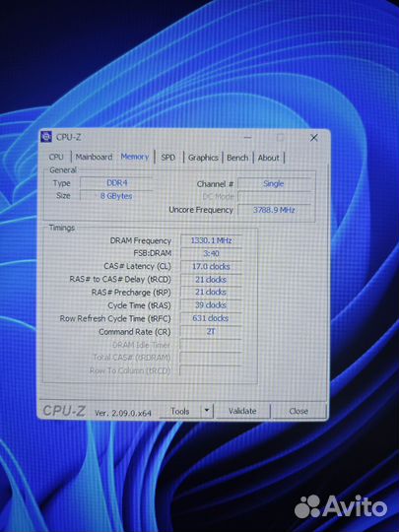Click the empty DRAM Idle Timer field
This screenshot has height=532, width=399.
click(211, 345)
